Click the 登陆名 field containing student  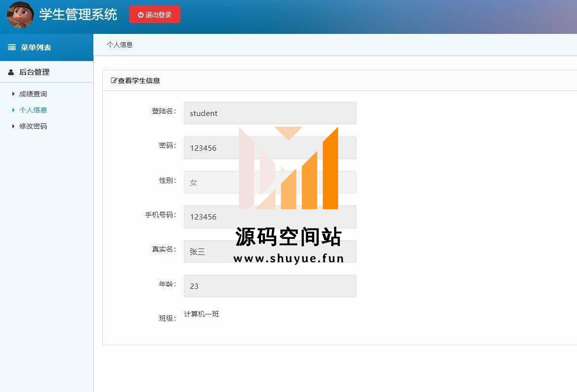pyautogui.click(x=270, y=113)
